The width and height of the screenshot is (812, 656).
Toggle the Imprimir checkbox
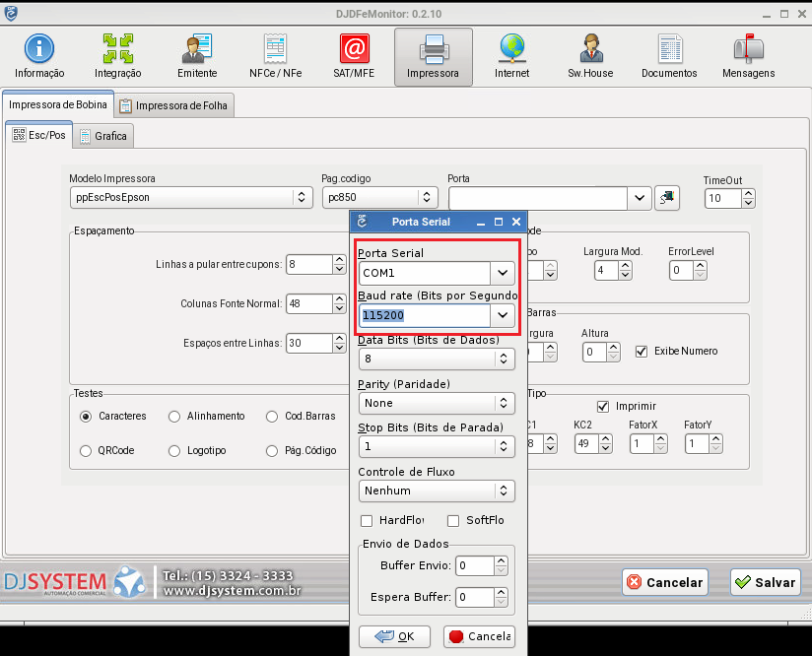click(x=603, y=407)
